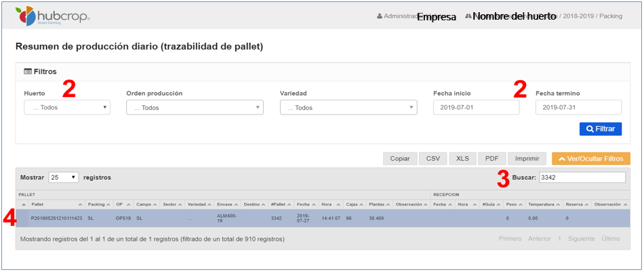Viewport: 644px width, 272px height.
Task: Open the Orden producción dropdown
Action: tap(194, 107)
